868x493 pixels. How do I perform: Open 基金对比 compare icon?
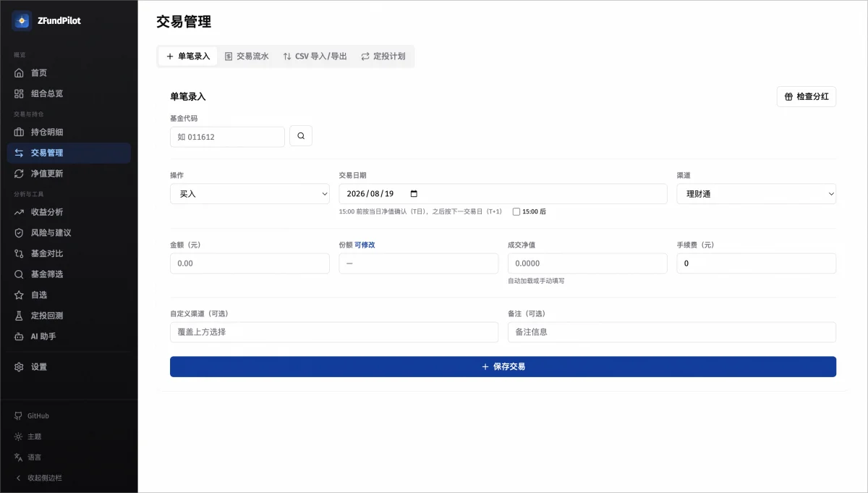click(x=19, y=253)
